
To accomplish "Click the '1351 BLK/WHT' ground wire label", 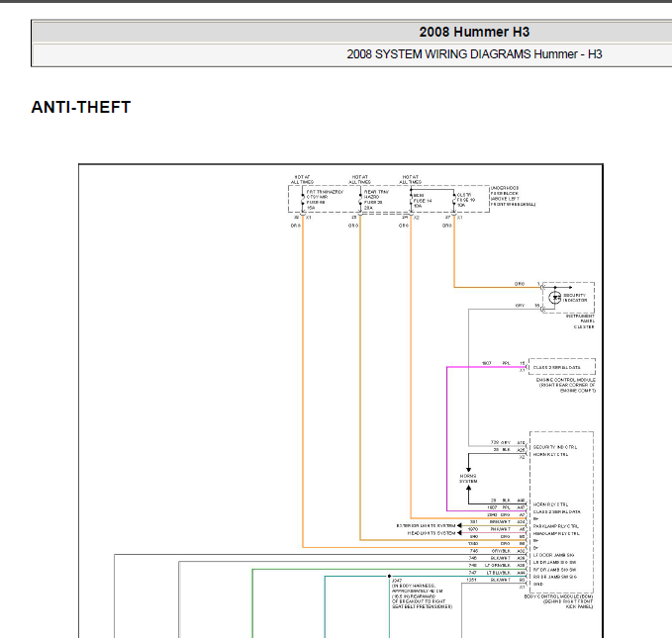I will [489, 580].
